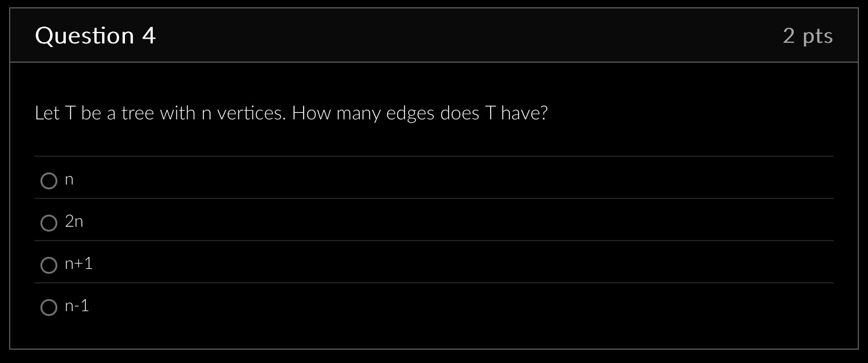Click the n answer label text
The width and height of the screenshot is (868, 363).
[x=69, y=179]
